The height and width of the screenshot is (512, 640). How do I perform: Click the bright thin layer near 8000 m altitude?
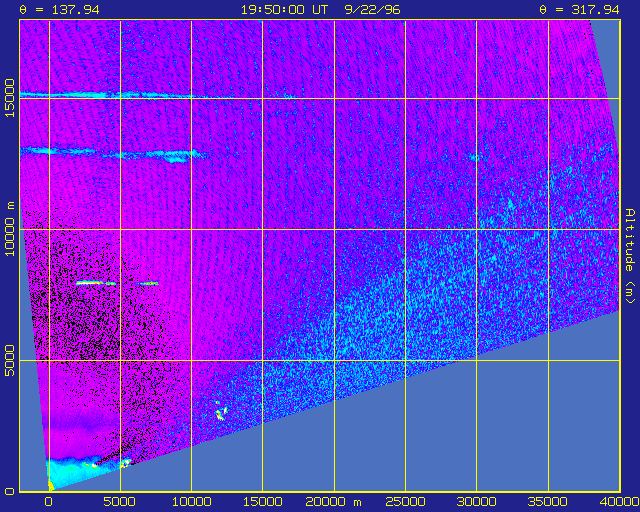point(117,283)
